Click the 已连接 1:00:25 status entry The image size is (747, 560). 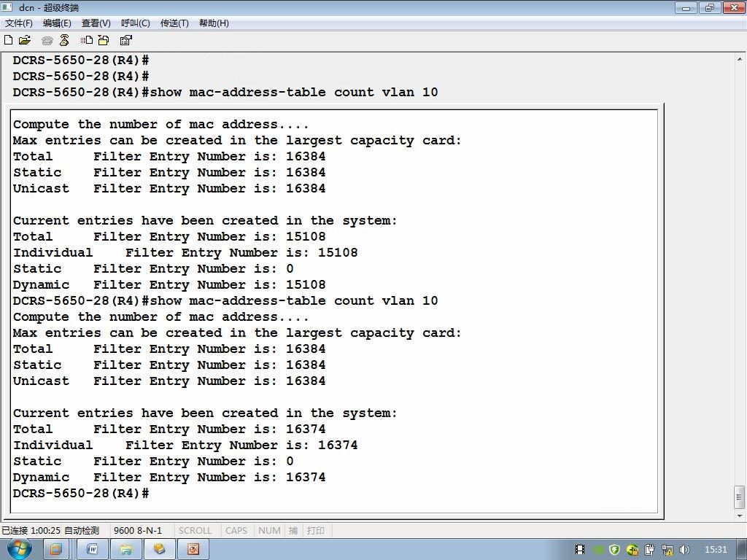pos(31,531)
